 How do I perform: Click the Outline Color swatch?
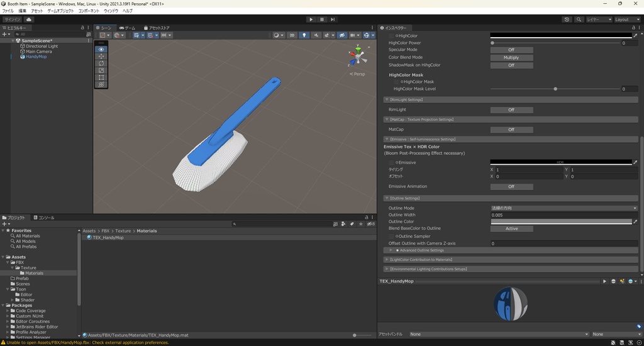pyautogui.click(x=561, y=221)
